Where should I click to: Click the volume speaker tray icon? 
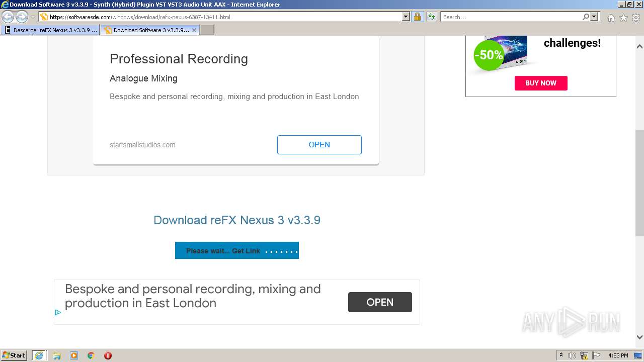(572, 355)
